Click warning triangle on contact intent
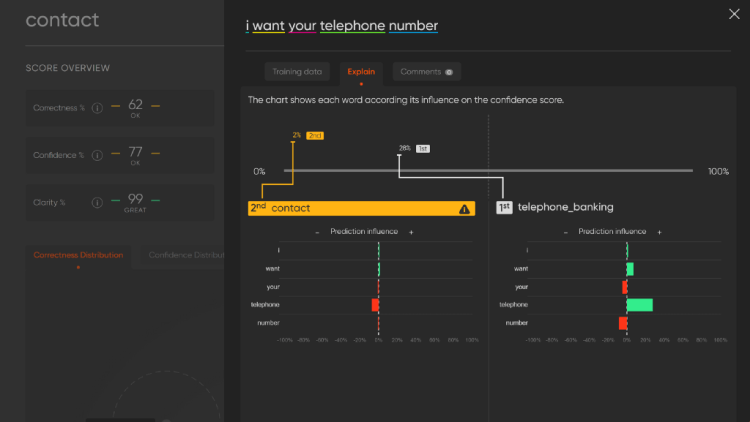Viewport: 750px width, 422px height. (x=464, y=208)
